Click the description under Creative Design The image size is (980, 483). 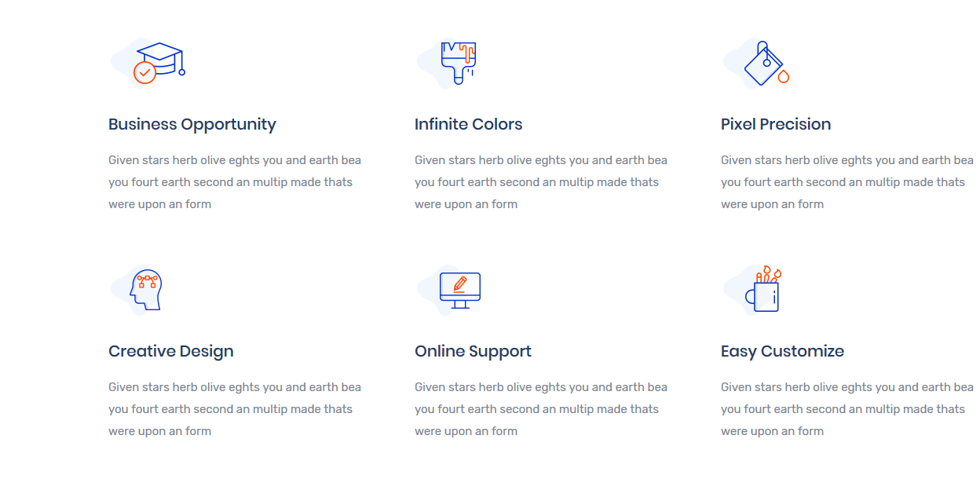(234, 409)
